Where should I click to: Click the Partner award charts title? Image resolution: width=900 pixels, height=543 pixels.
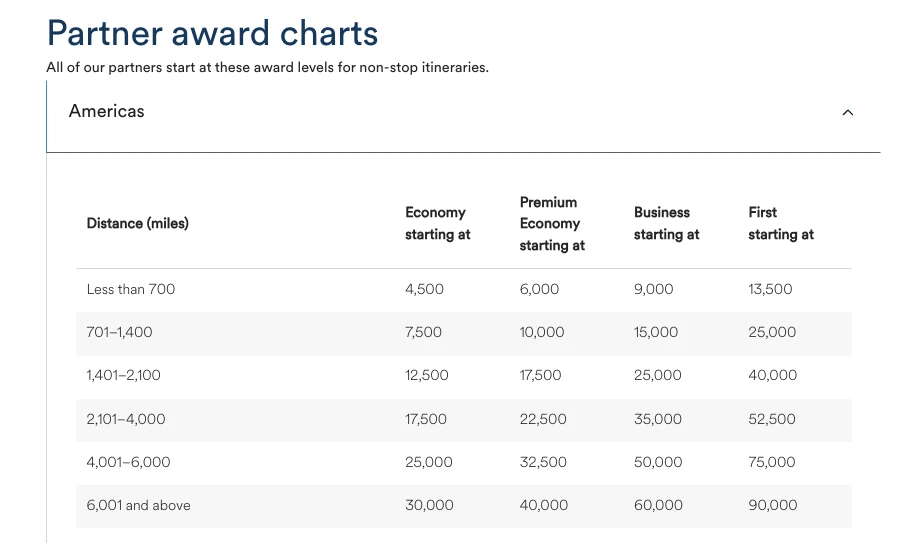(212, 33)
